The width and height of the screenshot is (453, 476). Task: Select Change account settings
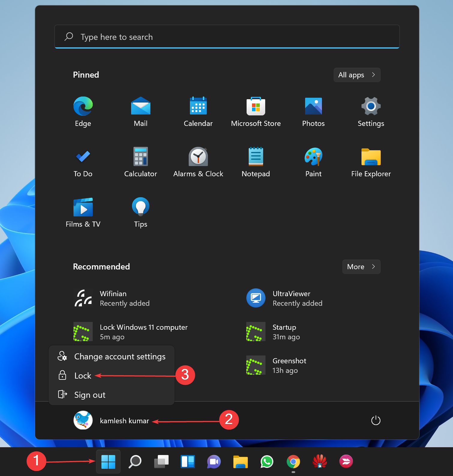click(112, 356)
